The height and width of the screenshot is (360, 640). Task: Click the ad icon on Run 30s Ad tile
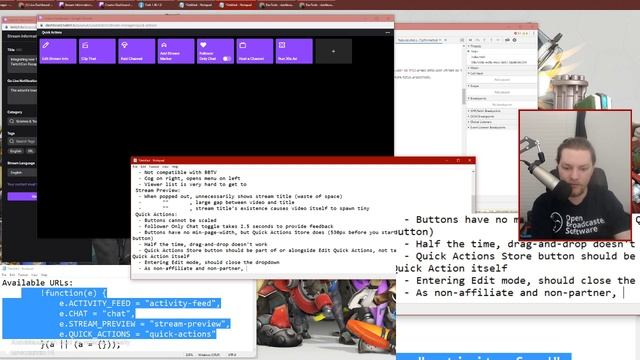(282, 45)
